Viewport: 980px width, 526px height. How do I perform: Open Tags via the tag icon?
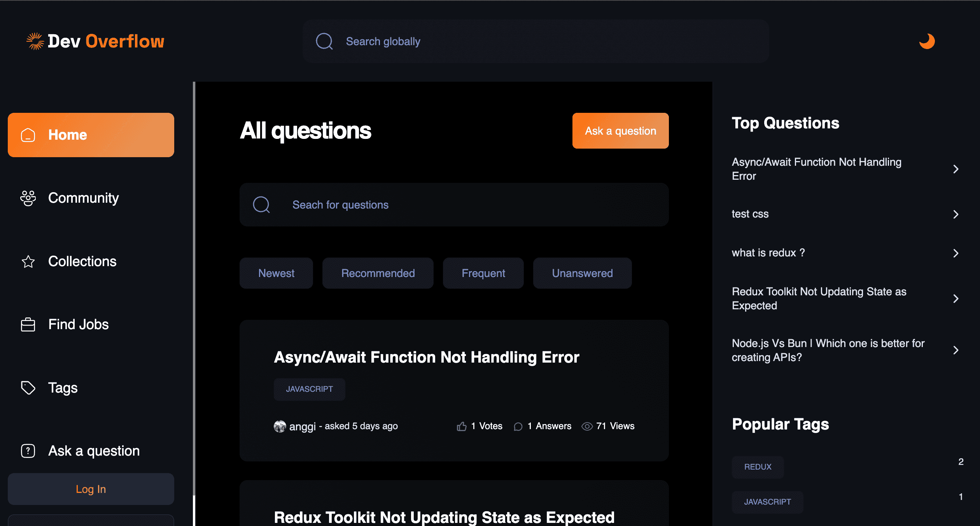tap(28, 388)
